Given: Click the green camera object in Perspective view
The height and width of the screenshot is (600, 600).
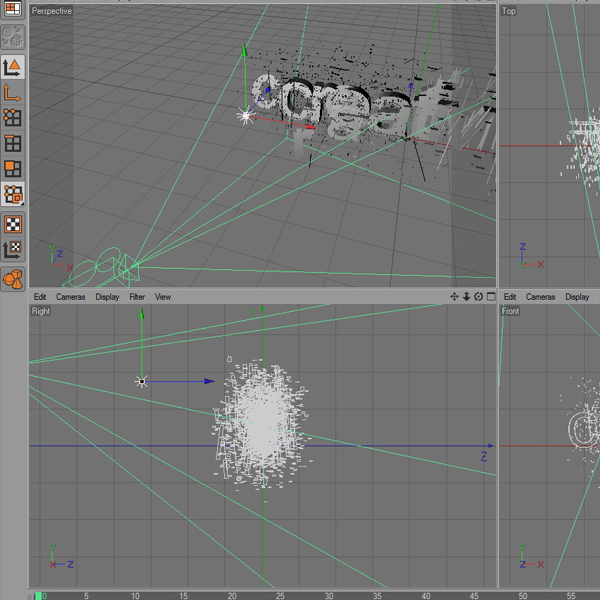Looking at the screenshot, I should (x=103, y=268).
